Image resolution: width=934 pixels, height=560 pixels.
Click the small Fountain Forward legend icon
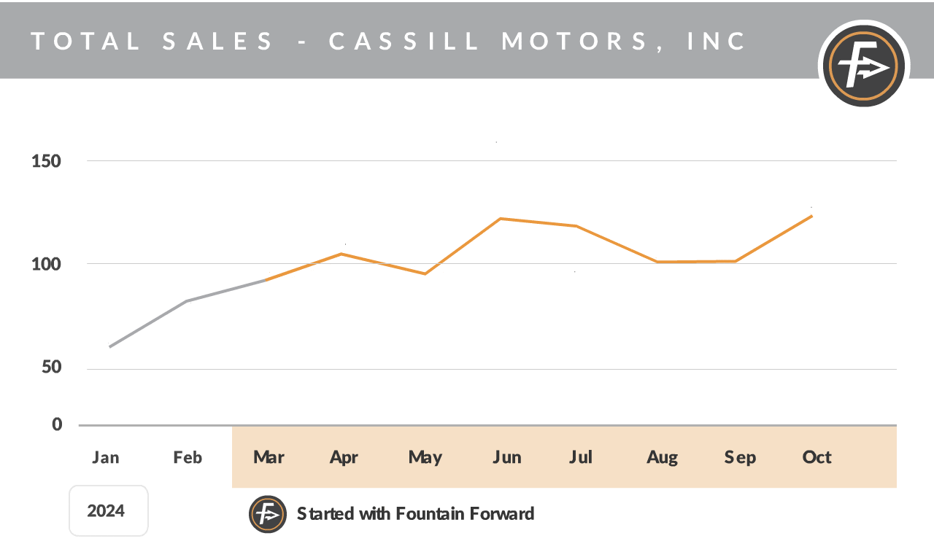click(267, 514)
